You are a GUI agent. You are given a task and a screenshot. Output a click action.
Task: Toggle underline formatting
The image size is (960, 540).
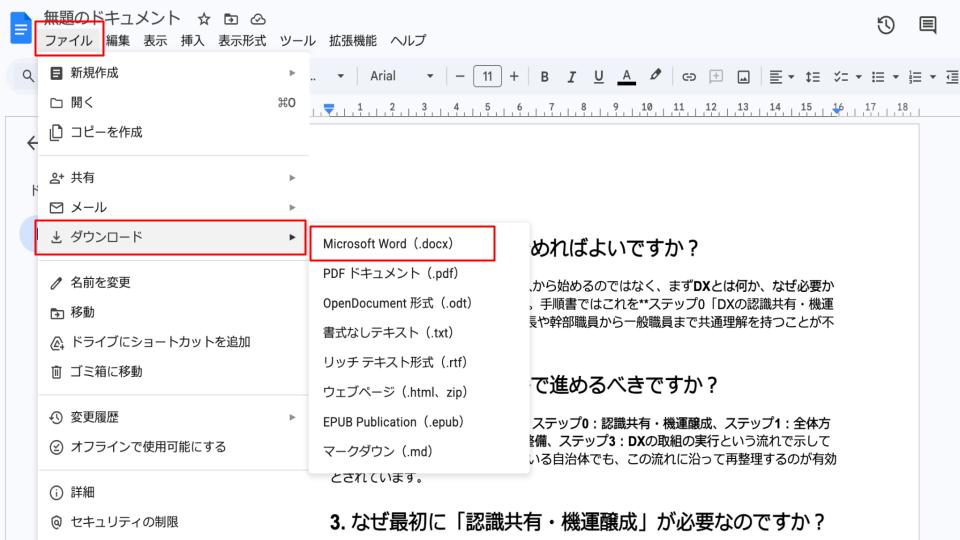[x=599, y=76]
